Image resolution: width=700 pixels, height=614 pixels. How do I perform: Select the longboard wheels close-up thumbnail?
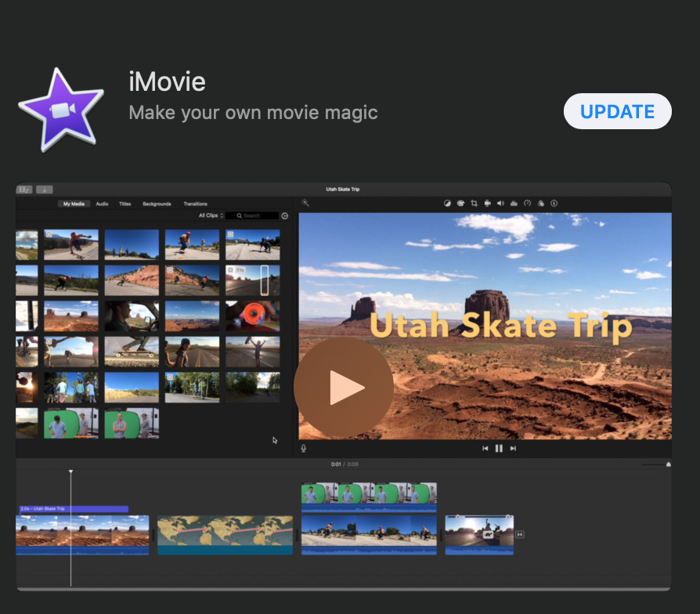[x=132, y=352]
